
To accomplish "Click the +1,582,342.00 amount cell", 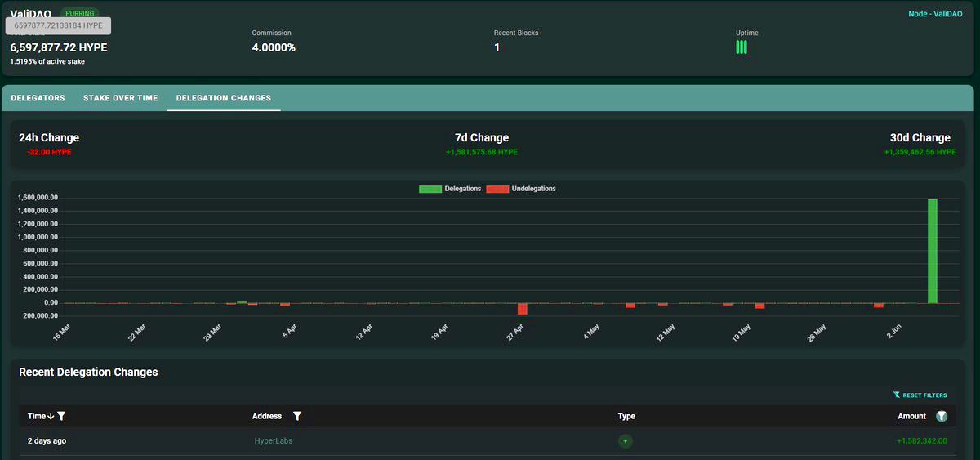I will click(x=922, y=441).
